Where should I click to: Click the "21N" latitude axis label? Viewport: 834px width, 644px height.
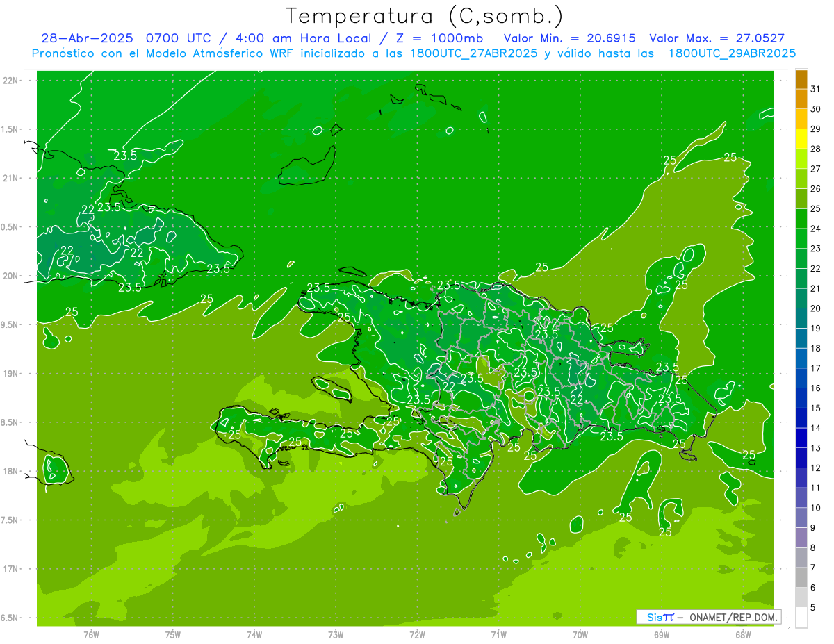point(11,178)
